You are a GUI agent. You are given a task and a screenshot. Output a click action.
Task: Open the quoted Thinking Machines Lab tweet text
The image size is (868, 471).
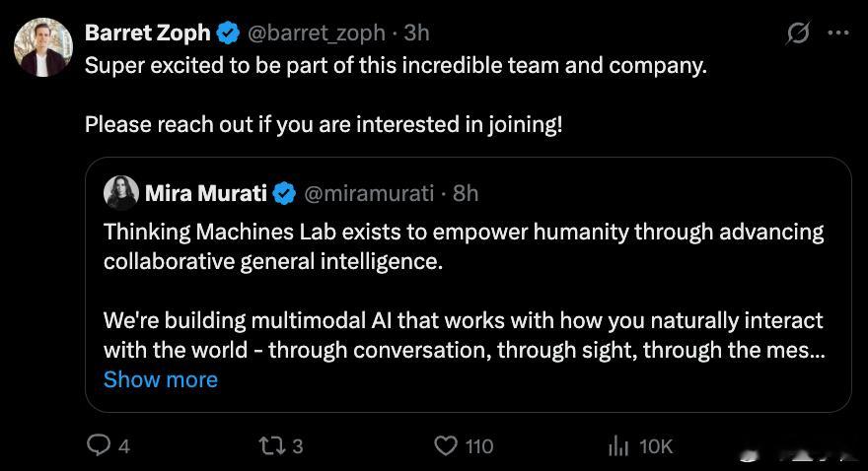464,291
